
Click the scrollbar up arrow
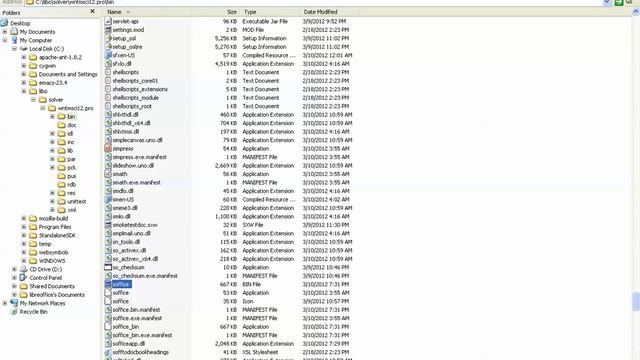636,12
